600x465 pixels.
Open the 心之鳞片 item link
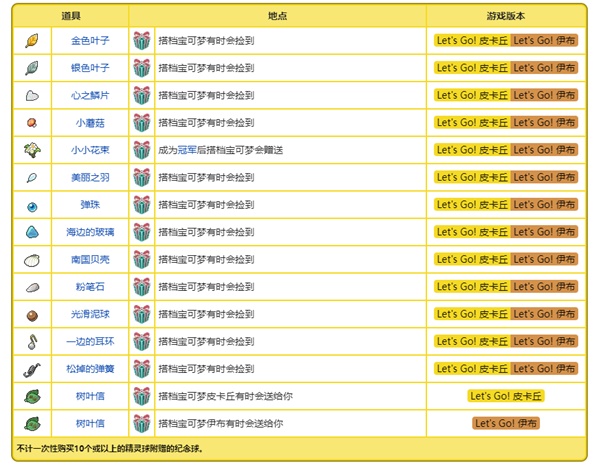click(90, 95)
